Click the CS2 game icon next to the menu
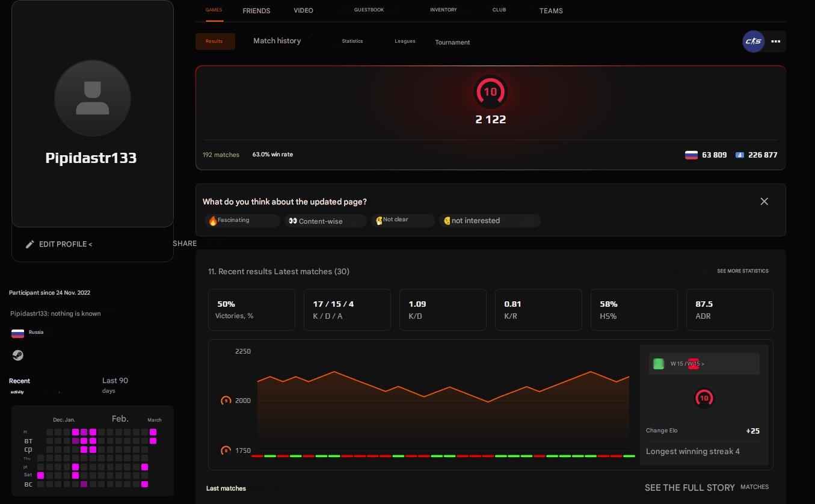The image size is (815, 504). point(753,41)
